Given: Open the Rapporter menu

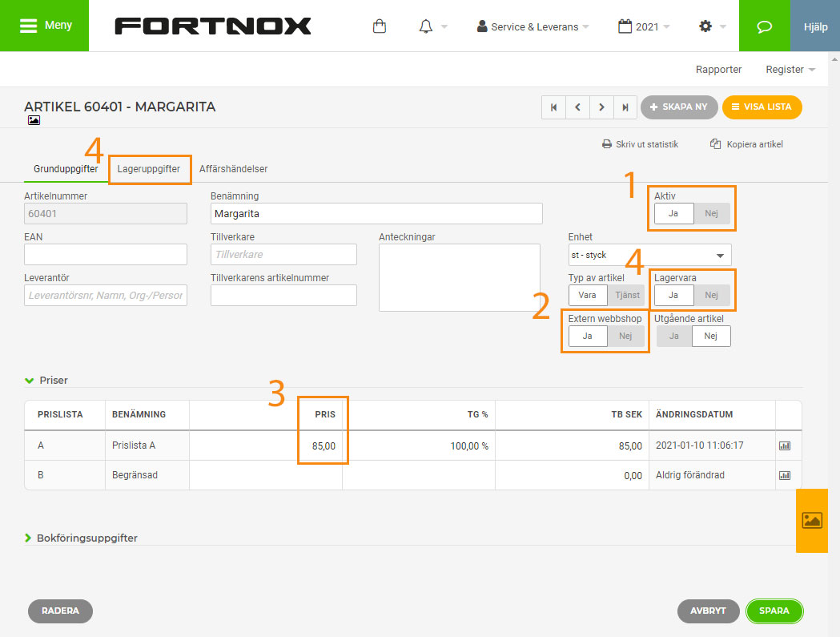Looking at the screenshot, I should (x=718, y=69).
